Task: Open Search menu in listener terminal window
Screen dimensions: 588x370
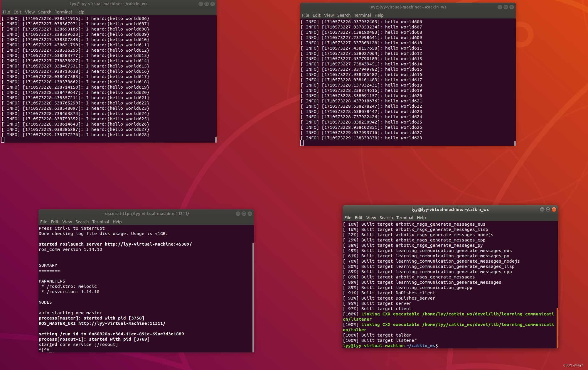Action: (x=45, y=12)
